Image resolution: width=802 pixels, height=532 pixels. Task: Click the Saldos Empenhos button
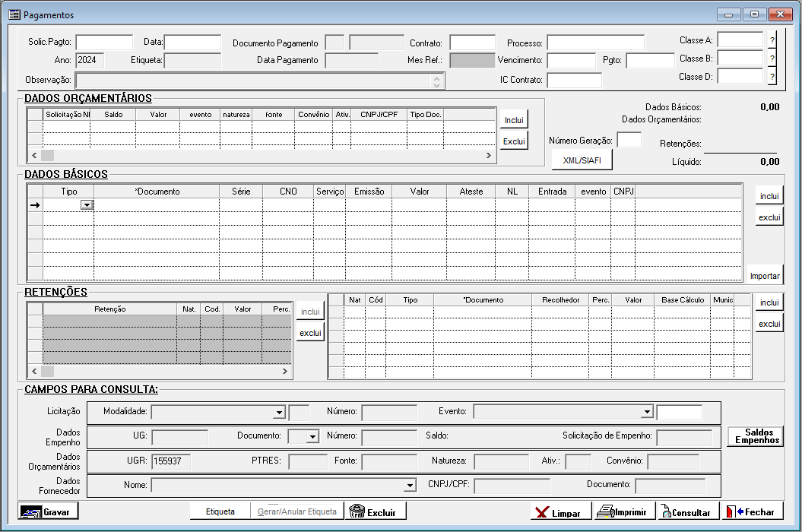click(755, 436)
